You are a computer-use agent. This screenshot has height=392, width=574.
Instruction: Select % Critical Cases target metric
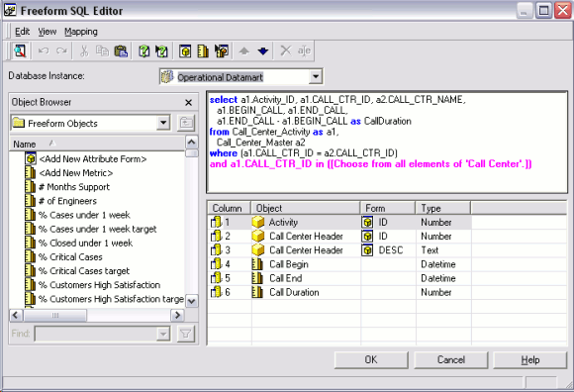coord(84,271)
